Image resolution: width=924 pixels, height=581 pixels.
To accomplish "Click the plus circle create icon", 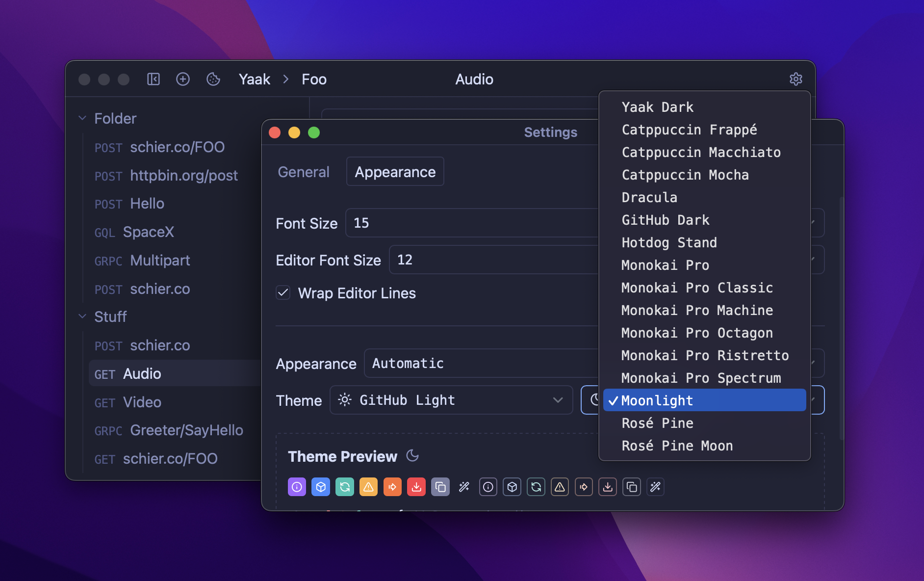I will tap(183, 79).
